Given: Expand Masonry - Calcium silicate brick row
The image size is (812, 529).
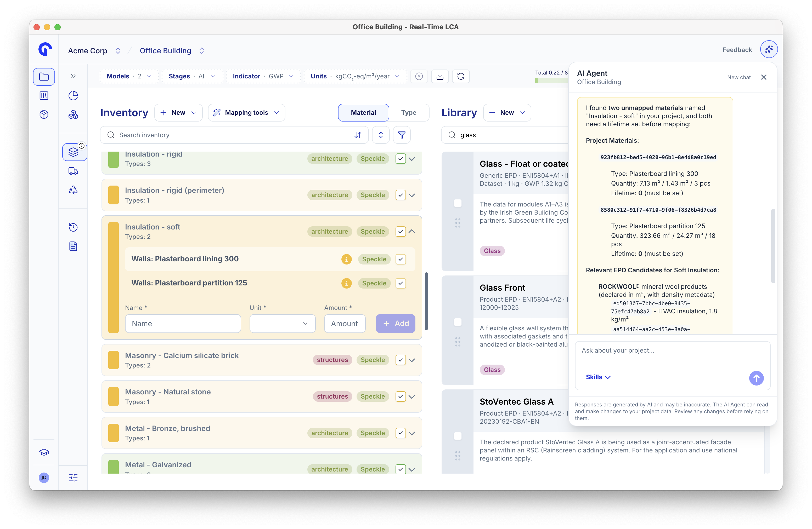Looking at the screenshot, I should [x=412, y=360].
